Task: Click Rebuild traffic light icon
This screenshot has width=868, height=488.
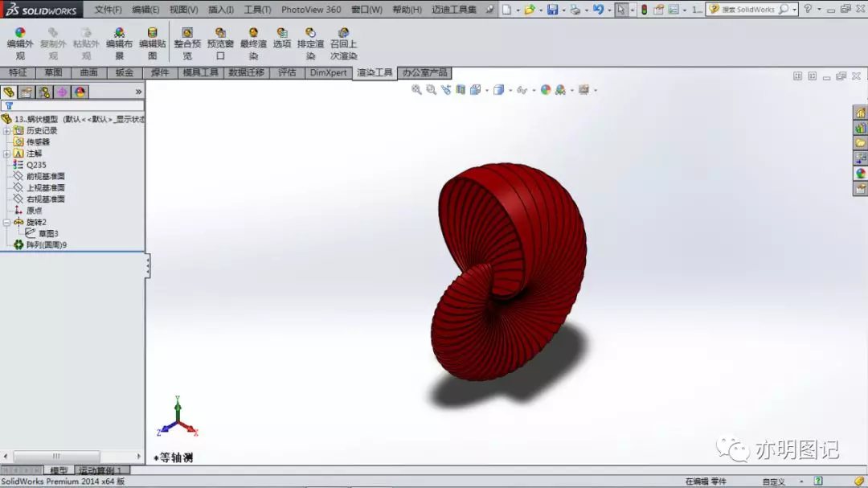Action: (644, 10)
